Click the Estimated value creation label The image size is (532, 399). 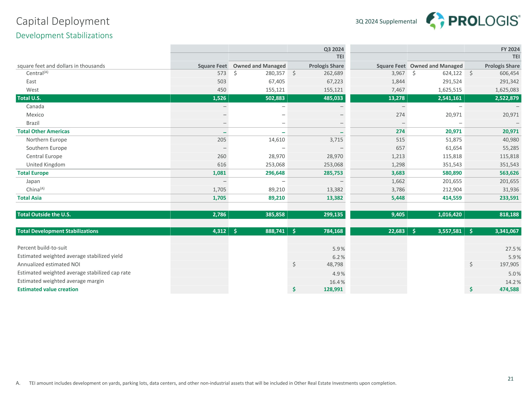tap(48, 289)
